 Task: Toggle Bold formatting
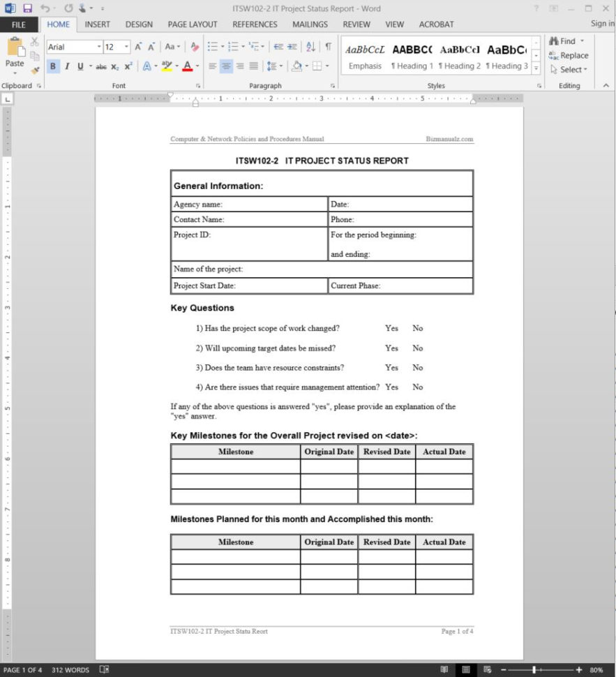pyautogui.click(x=53, y=66)
